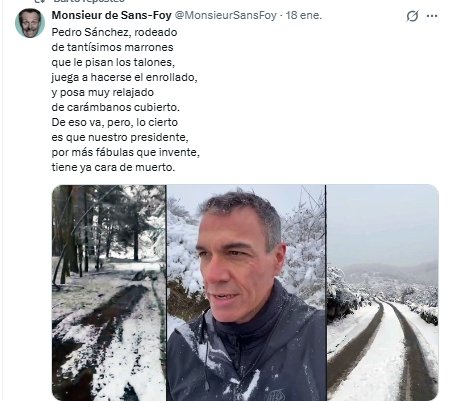The width and height of the screenshot is (451, 401).
Task: Click the verse line 'Pedro Sánchez, rodeado'
Action: [x=114, y=32]
